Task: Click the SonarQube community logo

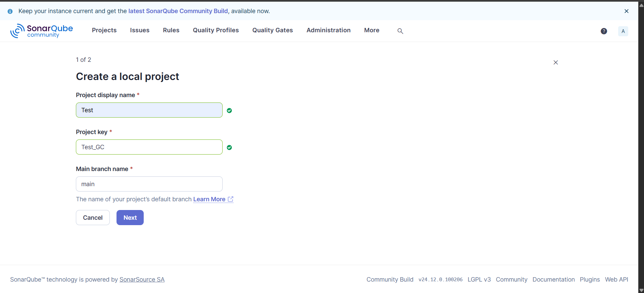Action: pyautogui.click(x=41, y=31)
